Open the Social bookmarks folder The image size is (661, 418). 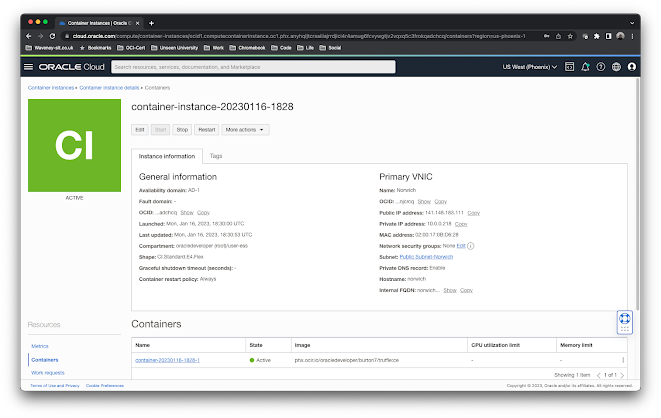(x=330, y=48)
